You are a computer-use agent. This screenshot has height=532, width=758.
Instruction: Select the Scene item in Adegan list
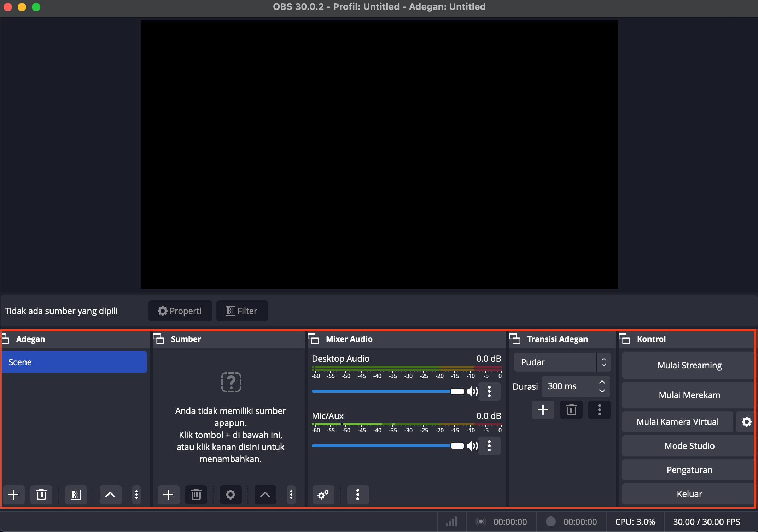click(74, 362)
